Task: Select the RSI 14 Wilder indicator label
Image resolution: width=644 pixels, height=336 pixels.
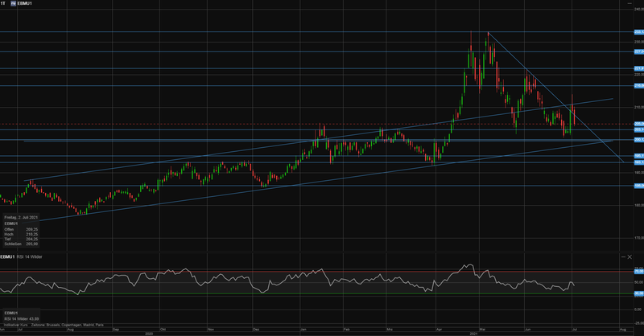Action: point(31,256)
